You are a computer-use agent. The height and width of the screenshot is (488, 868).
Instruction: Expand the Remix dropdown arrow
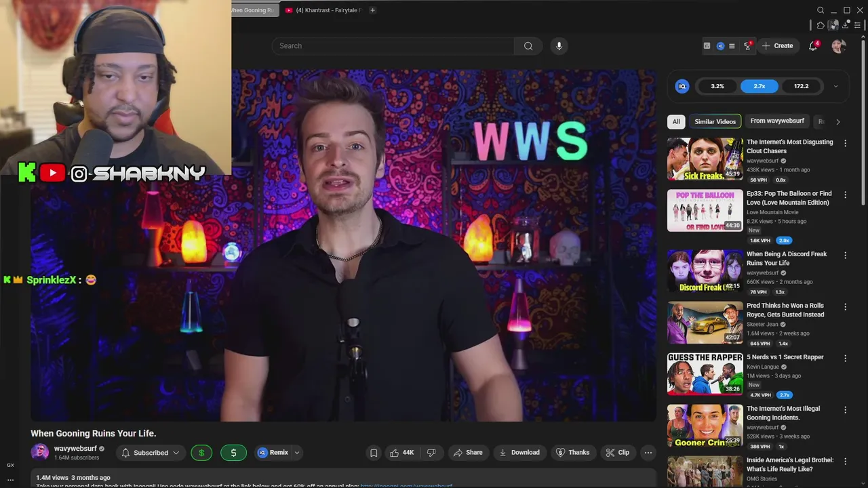pos(296,453)
